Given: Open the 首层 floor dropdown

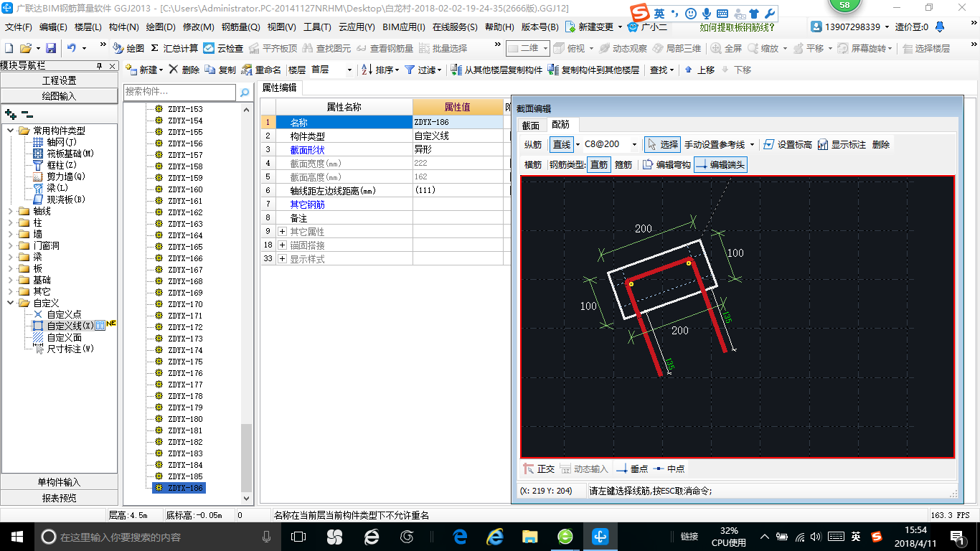Looking at the screenshot, I should [x=350, y=70].
